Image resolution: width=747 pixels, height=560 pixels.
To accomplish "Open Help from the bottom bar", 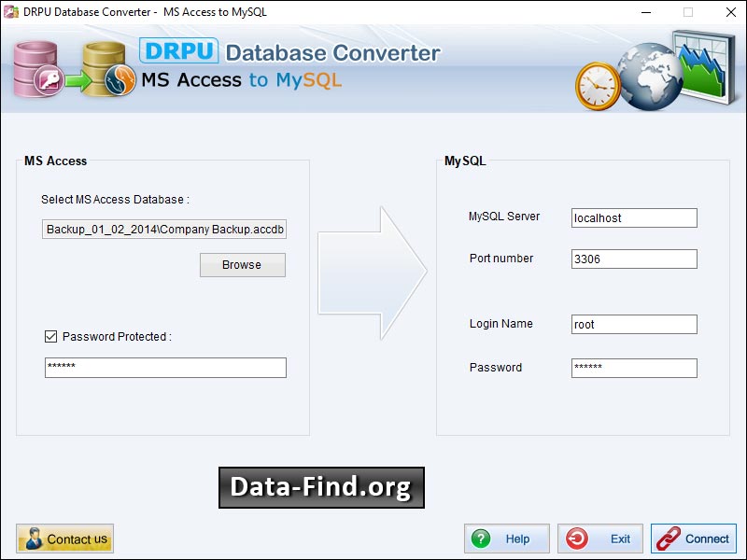I will coord(506,539).
